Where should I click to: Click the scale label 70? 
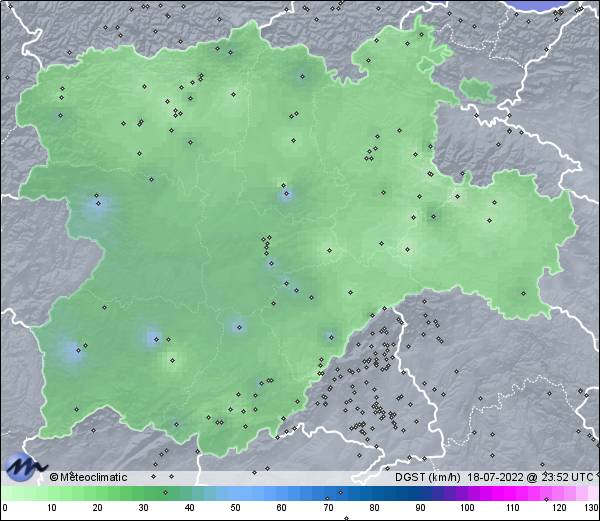(x=328, y=508)
